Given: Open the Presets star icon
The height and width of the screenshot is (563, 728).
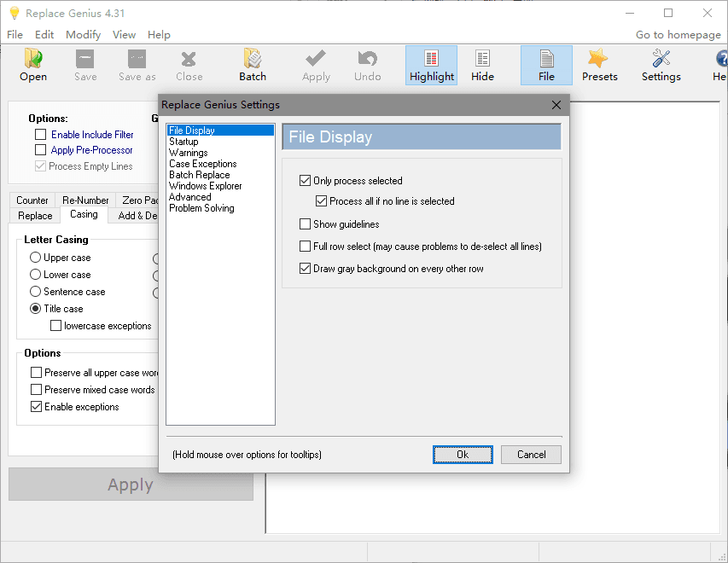Looking at the screenshot, I should 599,66.
